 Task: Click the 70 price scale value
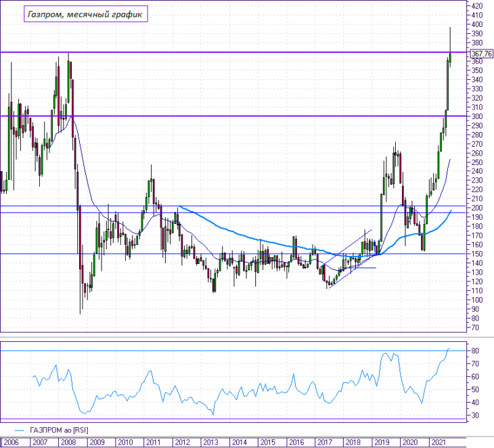[475, 328]
